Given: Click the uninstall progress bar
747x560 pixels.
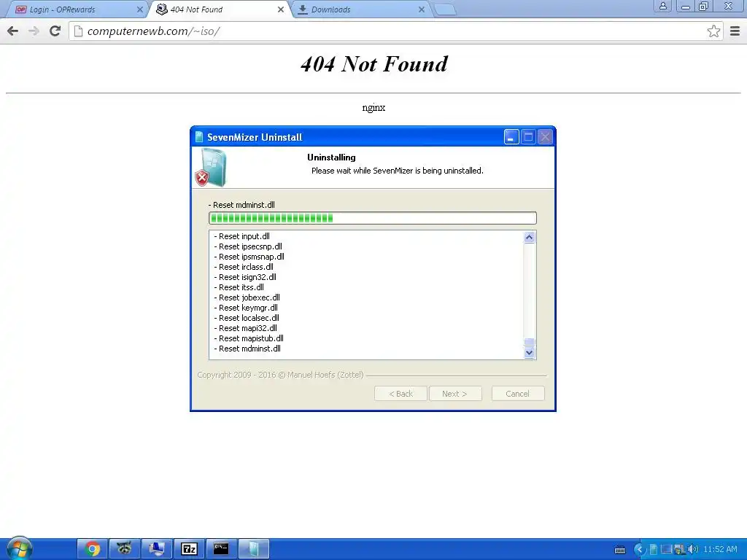Looking at the screenshot, I should pyautogui.click(x=373, y=218).
